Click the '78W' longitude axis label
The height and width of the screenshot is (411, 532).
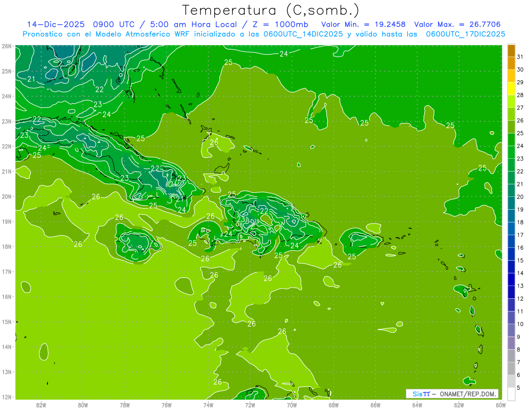125,405
